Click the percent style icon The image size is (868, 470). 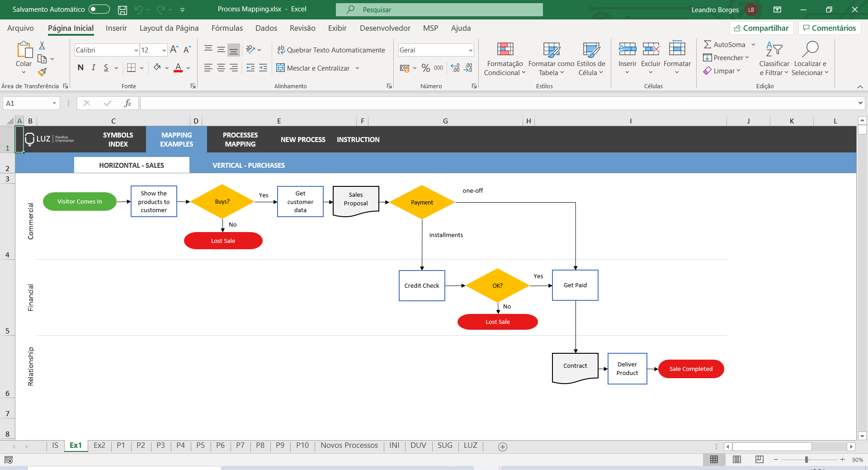425,68
